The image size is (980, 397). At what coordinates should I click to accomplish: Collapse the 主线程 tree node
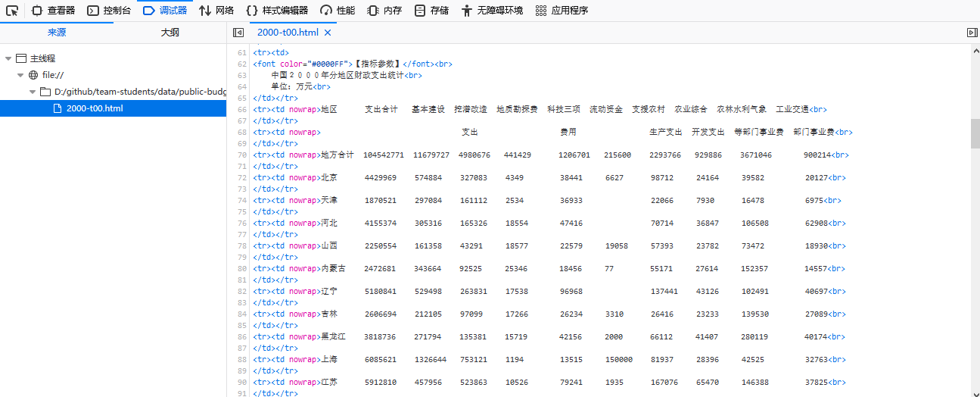pyautogui.click(x=8, y=58)
